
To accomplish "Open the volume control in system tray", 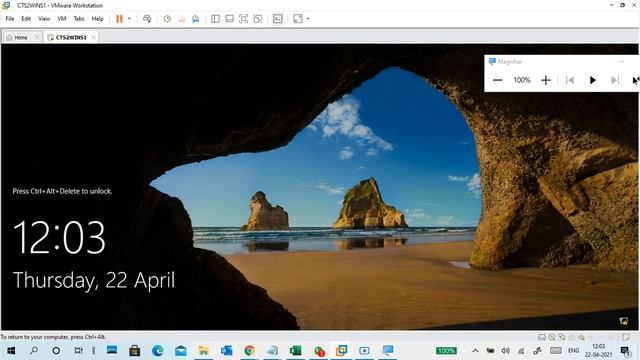I will (505, 351).
